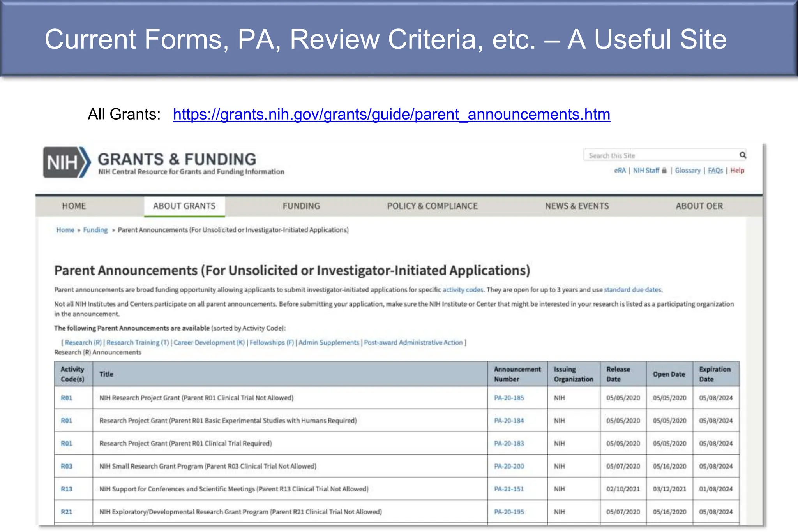Viewport: 798px width, 532px height.
Task: Click R01 code in PA-20-185 row
Action: tap(67, 398)
